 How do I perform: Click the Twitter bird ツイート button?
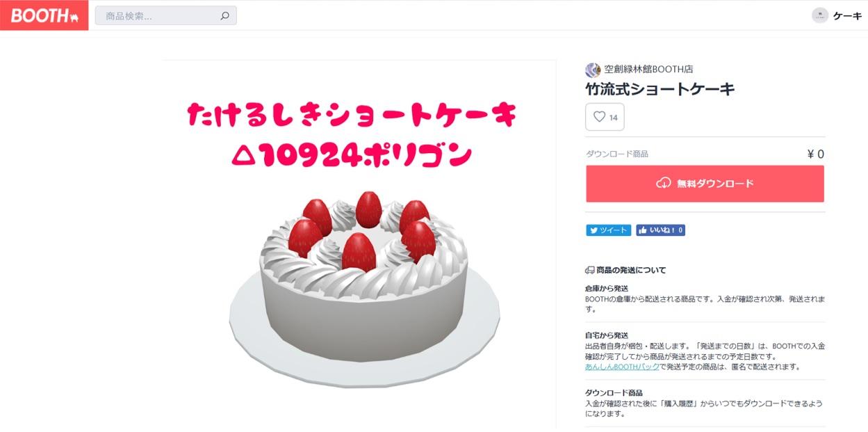click(x=608, y=230)
